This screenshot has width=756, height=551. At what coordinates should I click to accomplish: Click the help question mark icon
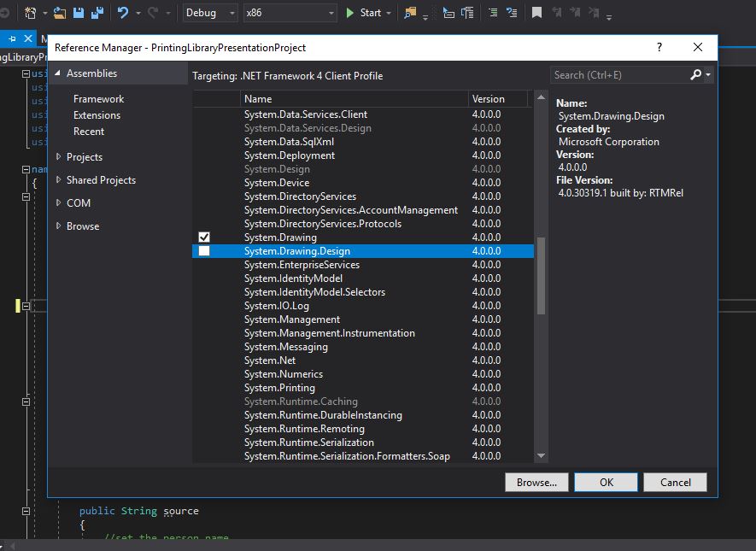(659, 47)
